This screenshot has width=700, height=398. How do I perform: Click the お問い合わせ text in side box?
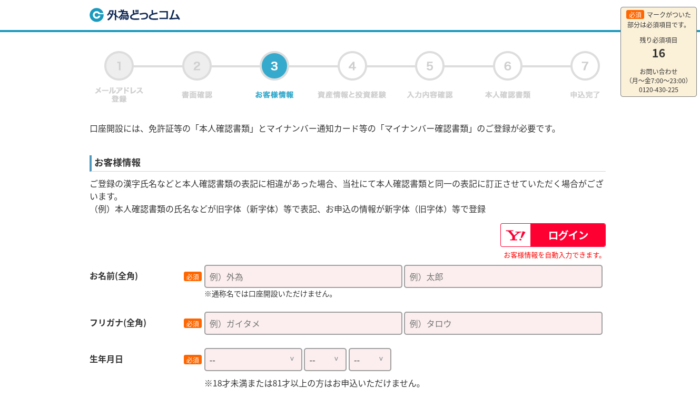[x=658, y=71]
